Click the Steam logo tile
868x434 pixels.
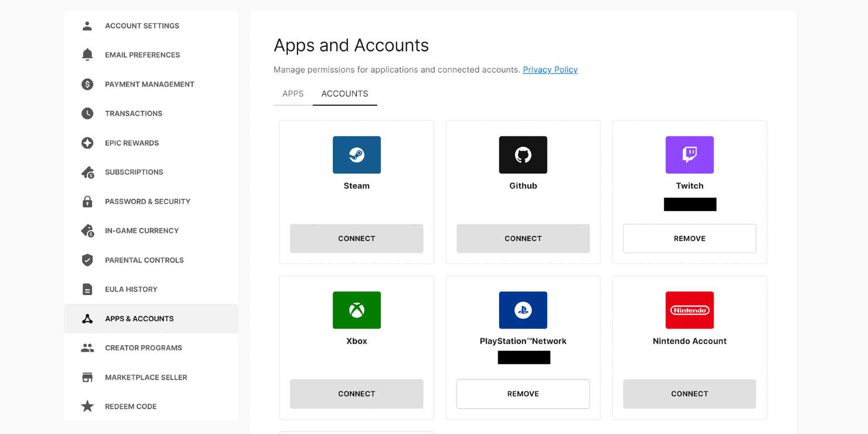[357, 155]
